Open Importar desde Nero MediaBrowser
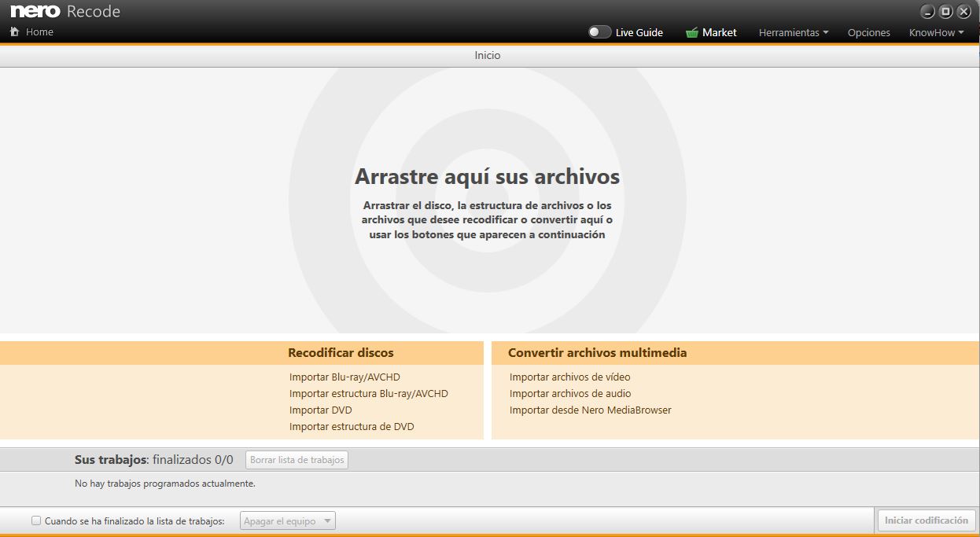Screen dimensions: 980x537 [x=590, y=410]
